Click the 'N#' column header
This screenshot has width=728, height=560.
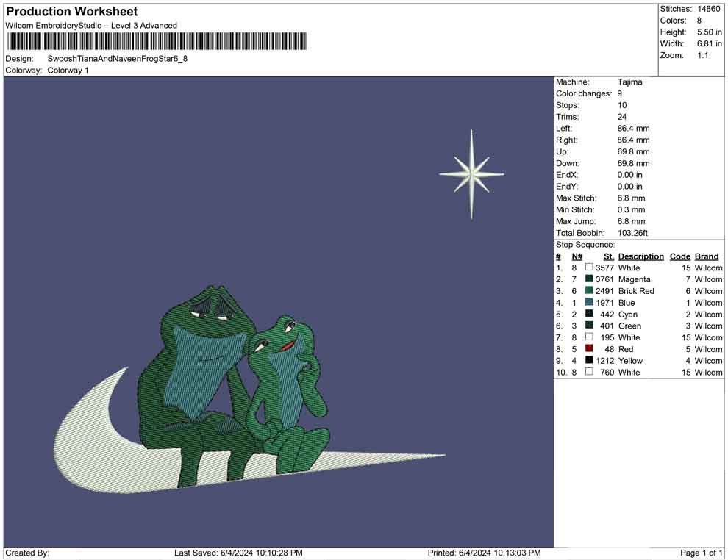click(577, 256)
